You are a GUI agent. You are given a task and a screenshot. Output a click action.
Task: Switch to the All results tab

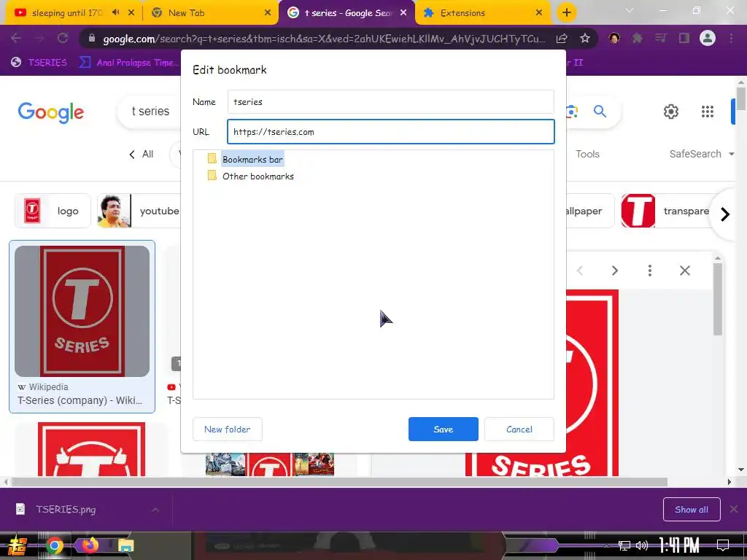(142, 155)
